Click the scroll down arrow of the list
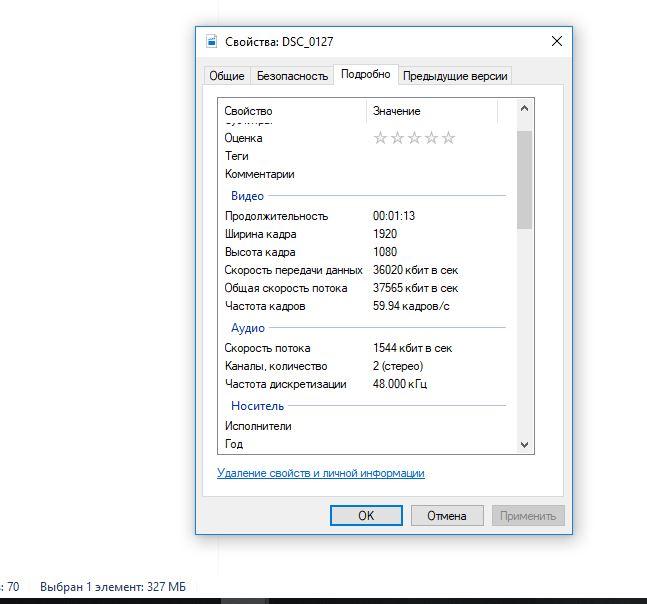The width and height of the screenshot is (647, 604). coord(524,445)
